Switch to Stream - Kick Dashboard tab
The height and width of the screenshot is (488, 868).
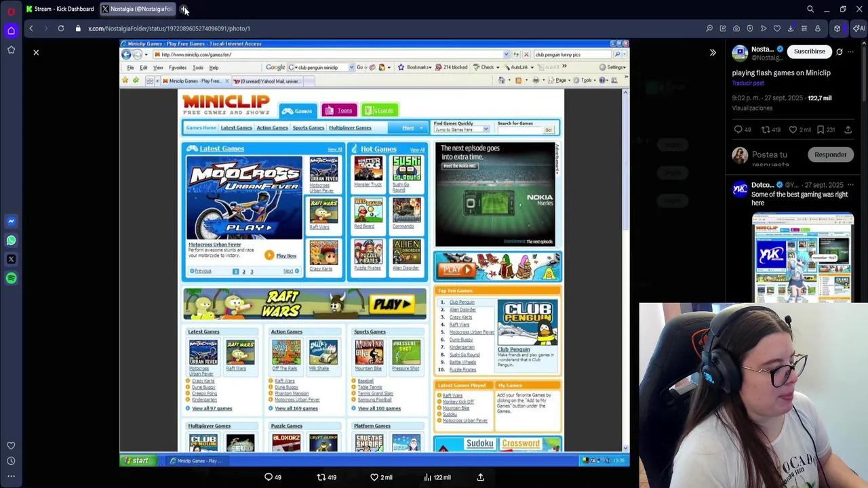click(x=60, y=9)
